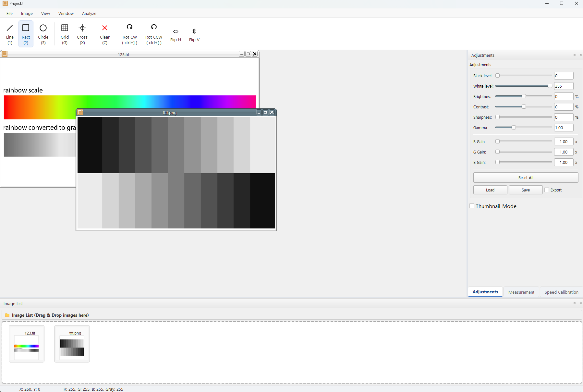Open the Image menu
The height and width of the screenshot is (392, 583).
click(x=27, y=13)
